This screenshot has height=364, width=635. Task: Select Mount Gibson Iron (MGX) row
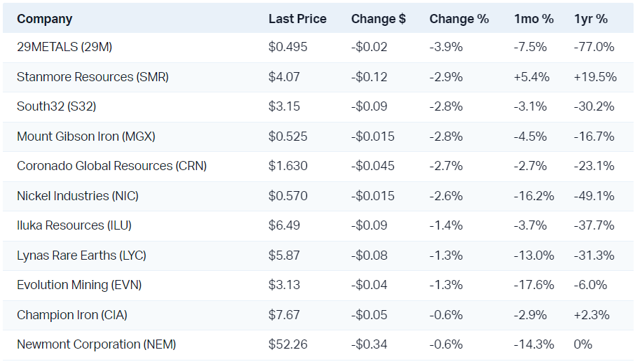pyautogui.click(x=86, y=136)
